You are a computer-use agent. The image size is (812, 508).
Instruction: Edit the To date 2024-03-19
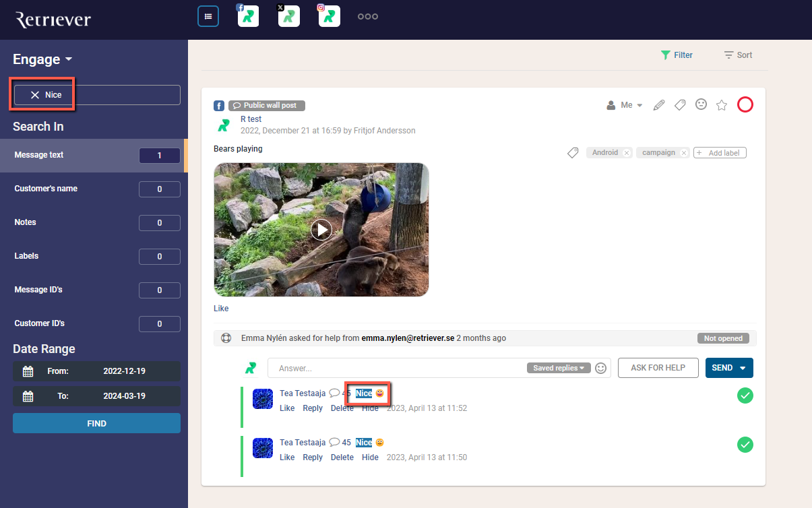[x=126, y=396]
